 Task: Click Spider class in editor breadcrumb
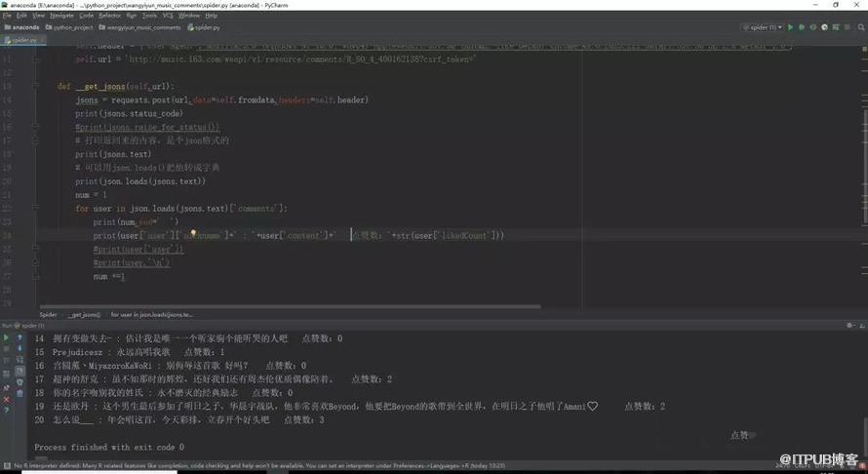48,314
